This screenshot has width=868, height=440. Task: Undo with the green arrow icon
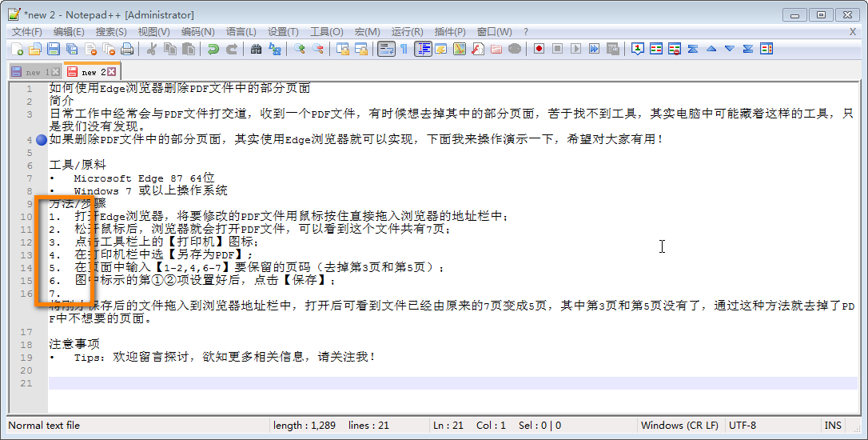(x=213, y=49)
